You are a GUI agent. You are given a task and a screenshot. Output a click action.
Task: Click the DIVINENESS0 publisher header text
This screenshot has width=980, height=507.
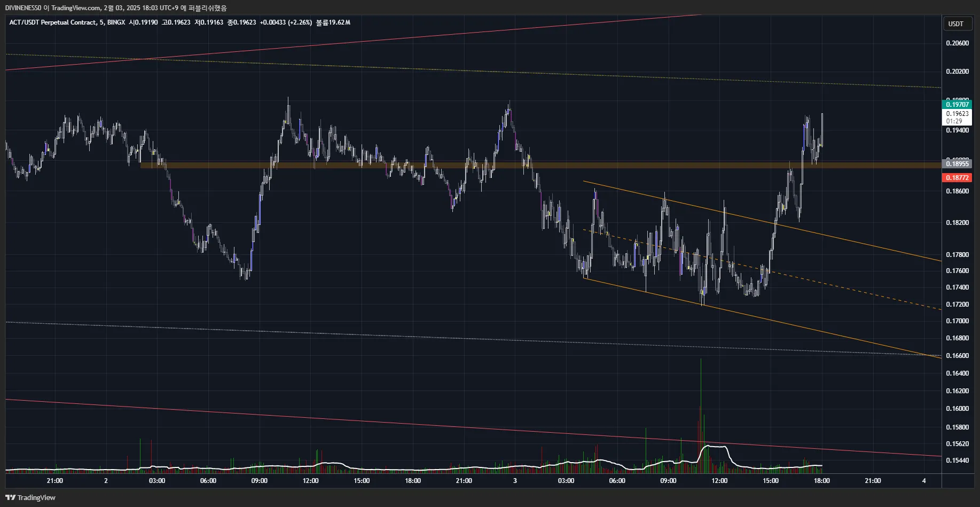[x=116, y=8]
